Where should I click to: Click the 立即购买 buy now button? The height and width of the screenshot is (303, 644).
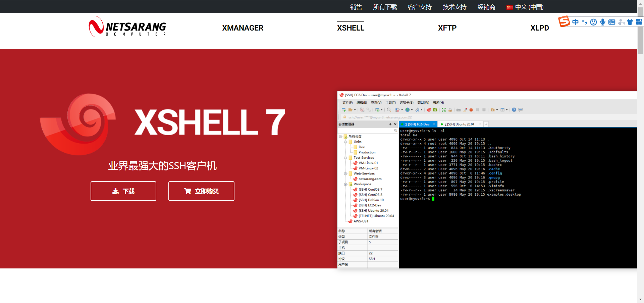pos(201,191)
